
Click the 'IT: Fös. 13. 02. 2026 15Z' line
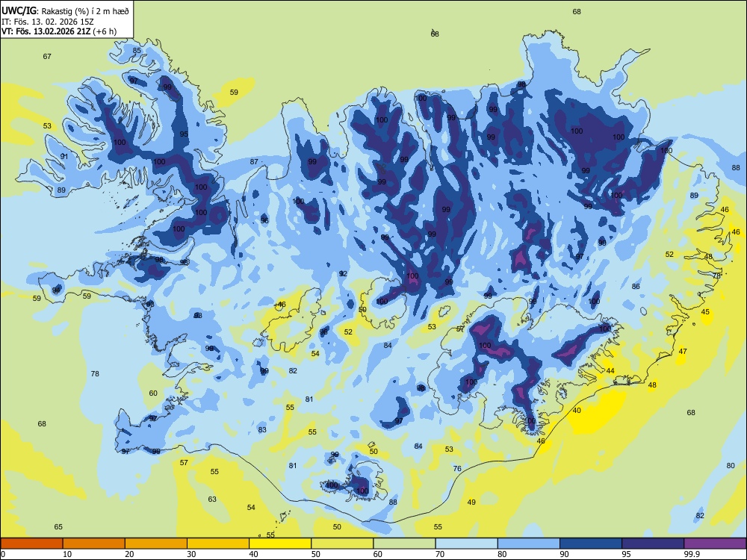click(x=47, y=22)
